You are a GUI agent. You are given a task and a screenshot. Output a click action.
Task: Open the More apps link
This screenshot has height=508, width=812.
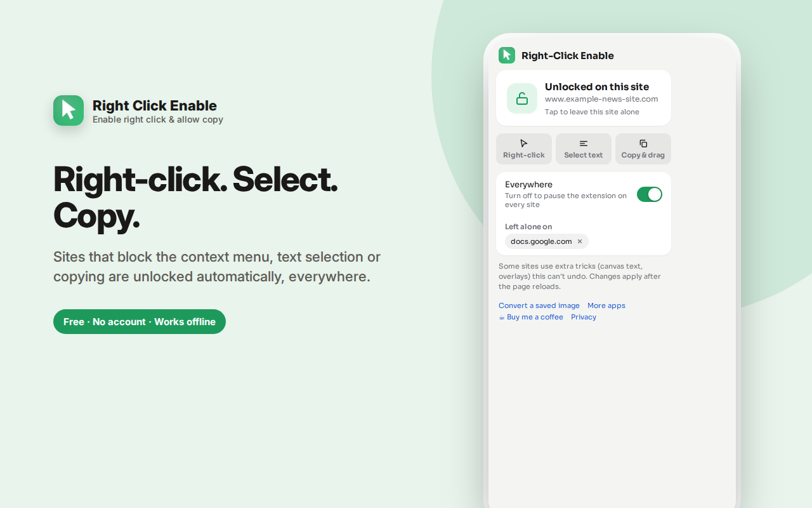(606, 305)
